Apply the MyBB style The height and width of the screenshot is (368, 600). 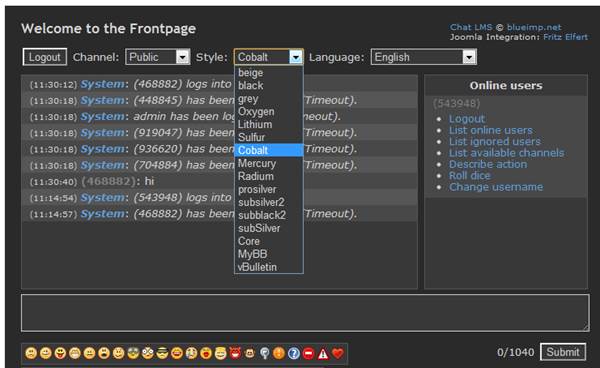[x=269, y=254]
